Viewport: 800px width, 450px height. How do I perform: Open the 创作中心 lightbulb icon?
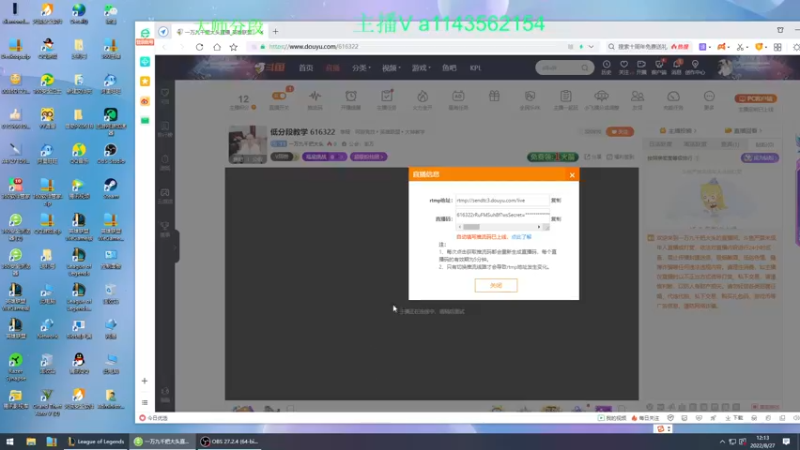pyautogui.click(x=695, y=67)
